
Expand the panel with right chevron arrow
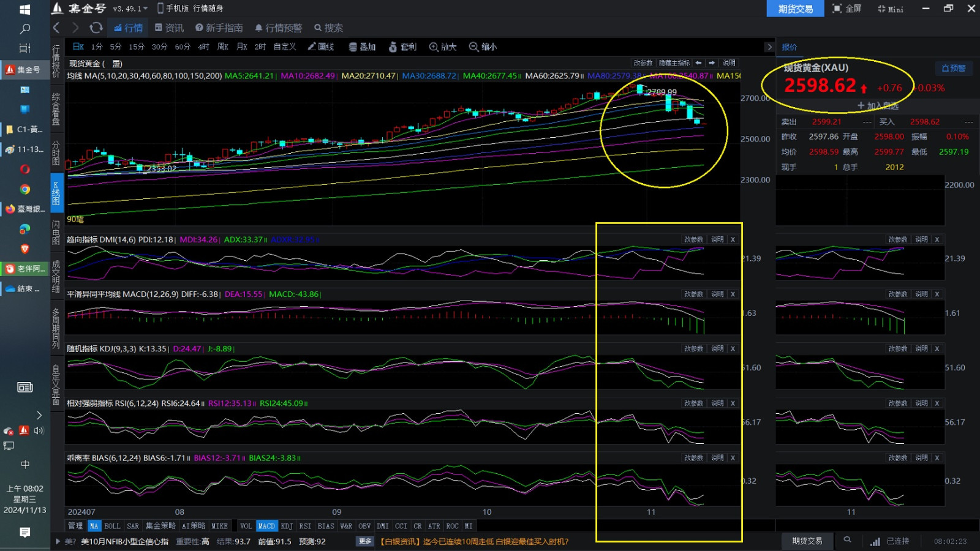[x=769, y=47]
